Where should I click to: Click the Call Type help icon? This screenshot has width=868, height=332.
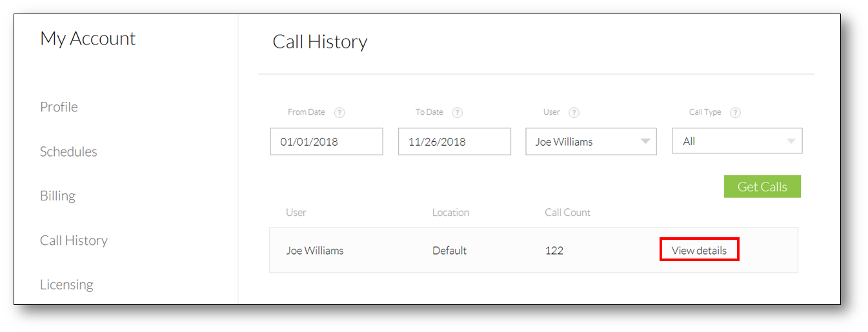click(x=735, y=112)
